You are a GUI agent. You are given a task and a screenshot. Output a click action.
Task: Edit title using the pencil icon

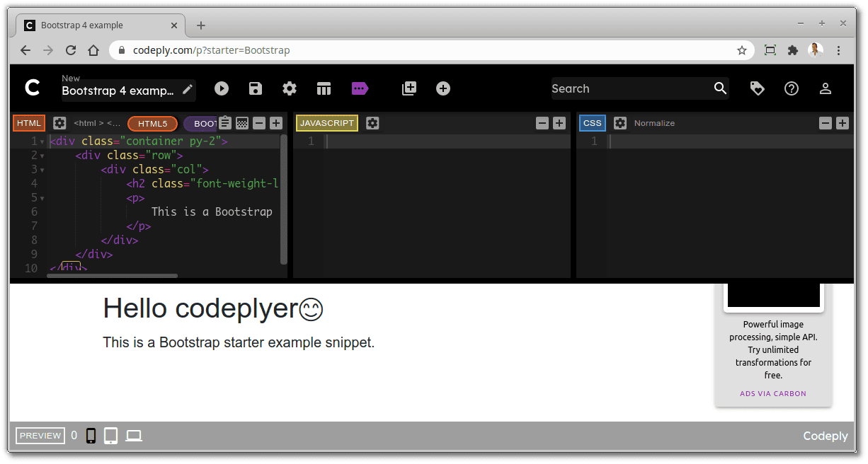click(188, 89)
